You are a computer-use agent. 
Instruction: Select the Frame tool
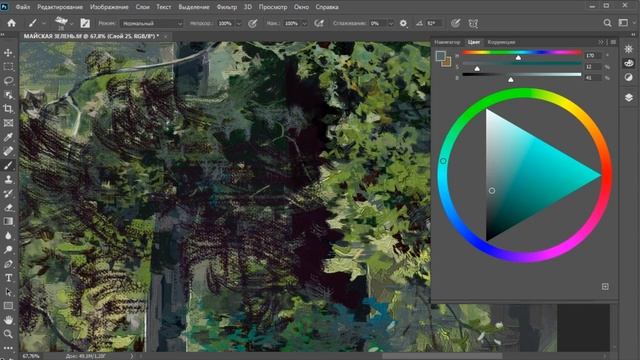pos(8,123)
